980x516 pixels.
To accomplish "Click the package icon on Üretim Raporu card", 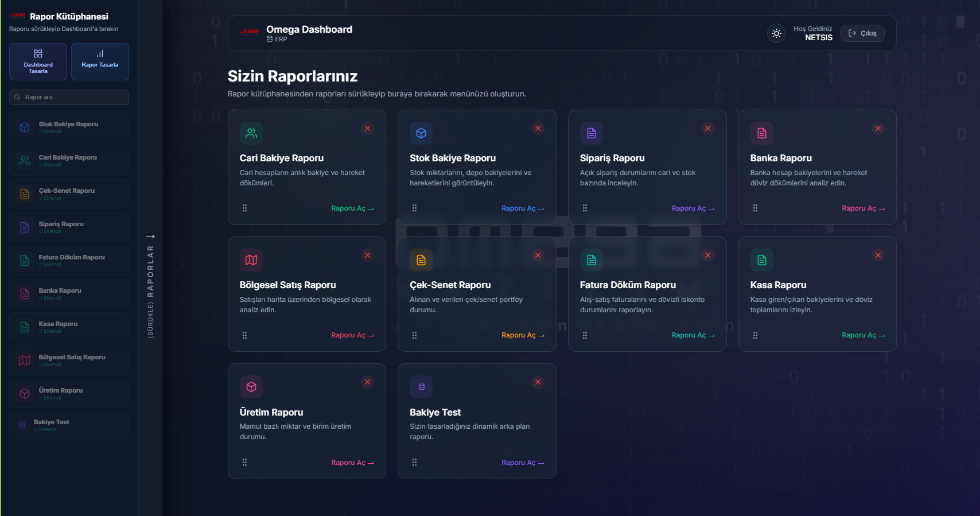I will pyautogui.click(x=251, y=387).
